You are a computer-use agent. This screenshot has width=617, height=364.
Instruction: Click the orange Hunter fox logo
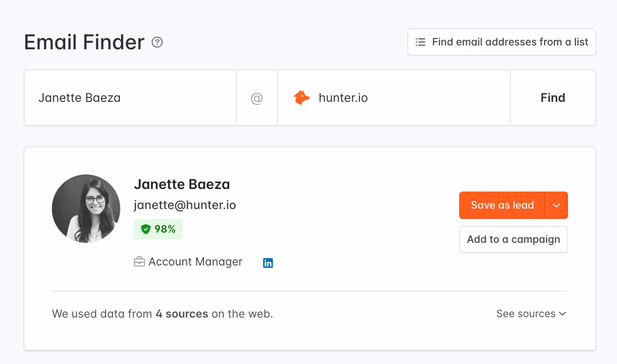point(301,98)
